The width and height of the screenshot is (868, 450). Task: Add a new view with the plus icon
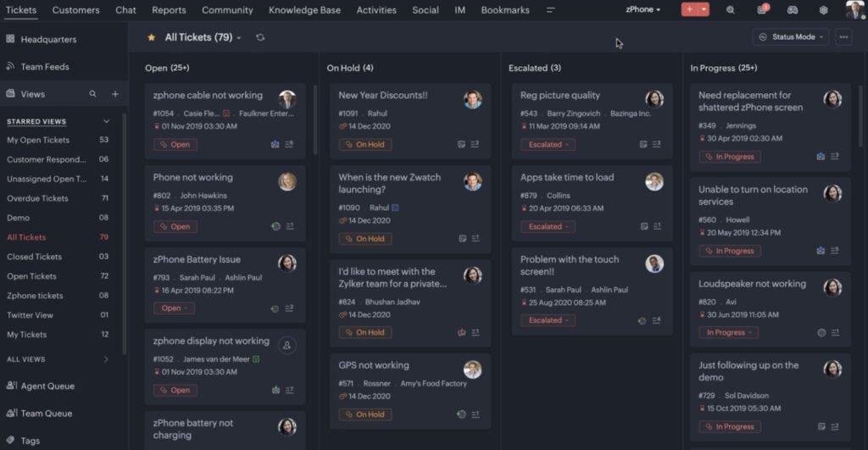click(115, 94)
